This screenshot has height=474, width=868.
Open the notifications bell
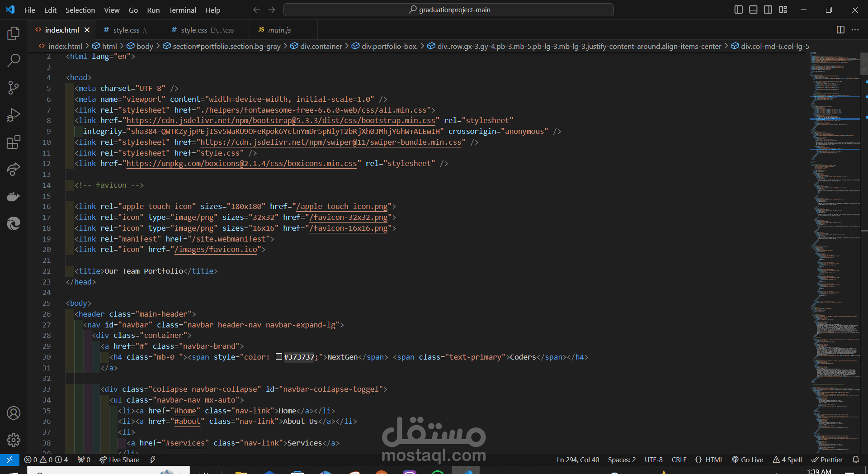click(x=856, y=460)
